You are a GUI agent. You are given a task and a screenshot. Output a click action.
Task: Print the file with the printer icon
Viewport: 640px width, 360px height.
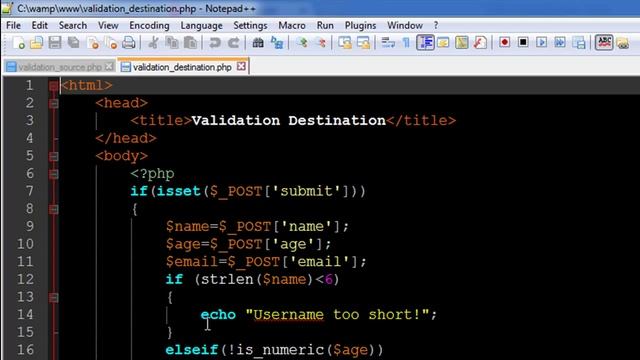coord(129,42)
